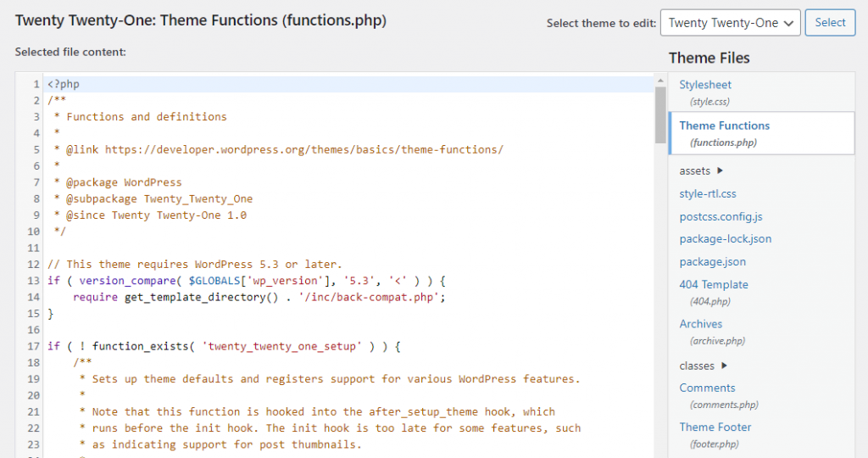Open package.json file
The image size is (868, 458).
tap(712, 262)
